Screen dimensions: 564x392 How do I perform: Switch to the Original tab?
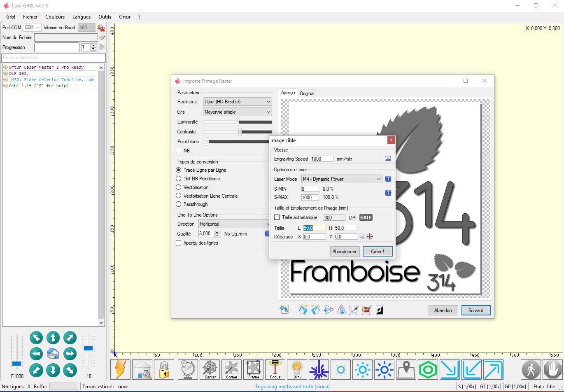(307, 93)
